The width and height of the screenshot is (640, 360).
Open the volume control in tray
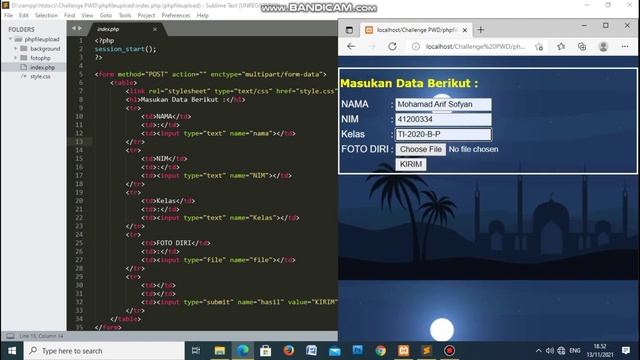[550, 351]
